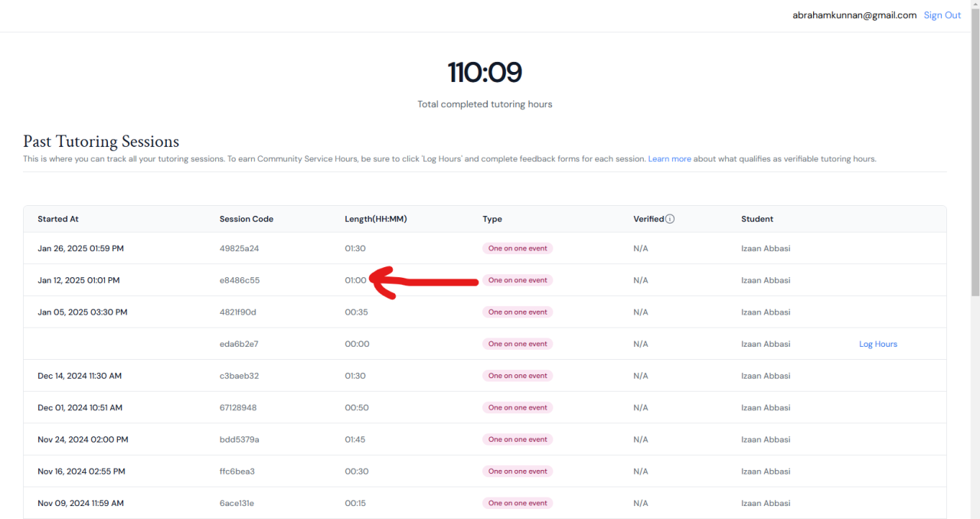Click the 'One on one event' tag for Nov 16
This screenshot has width=980, height=519.
[x=518, y=472]
